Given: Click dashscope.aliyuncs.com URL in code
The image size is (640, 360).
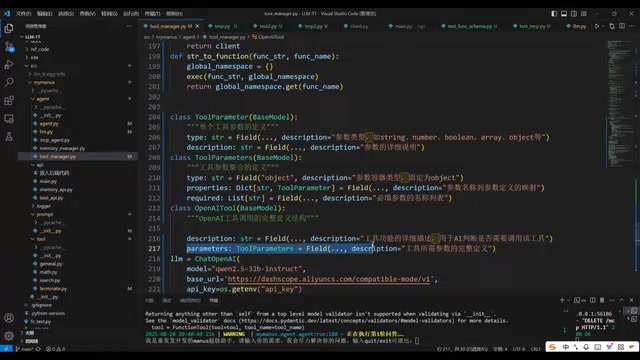Looking at the screenshot, I should pos(329,279).
